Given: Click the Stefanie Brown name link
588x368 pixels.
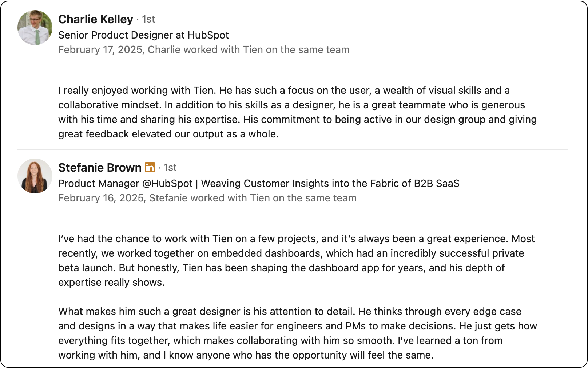Looking at the screenshot, I should pyautogui.click(x=100, y=167).
